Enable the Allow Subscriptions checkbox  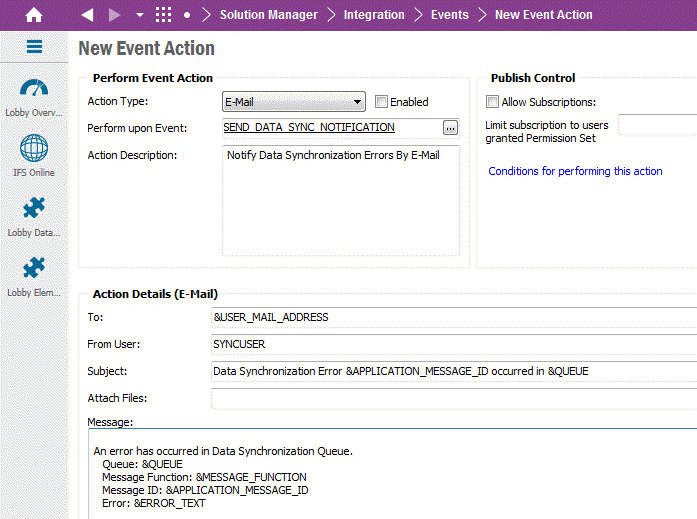[x=492, y=101]
